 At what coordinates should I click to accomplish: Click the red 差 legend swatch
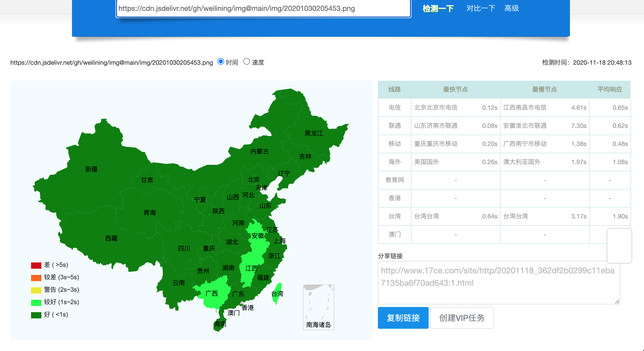pos(36,265)
